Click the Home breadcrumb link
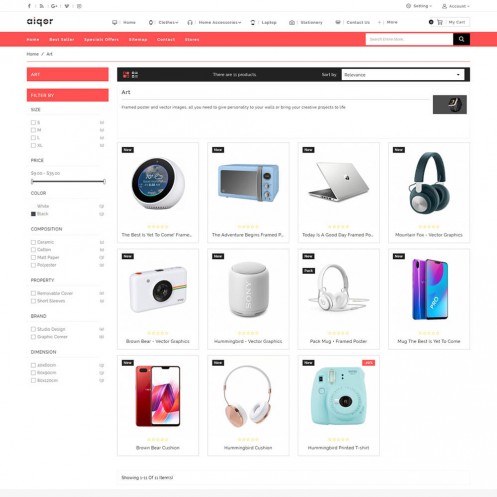The height and width of the screenshot is (497, 497). pyautogui.click(x=33, y=54)
